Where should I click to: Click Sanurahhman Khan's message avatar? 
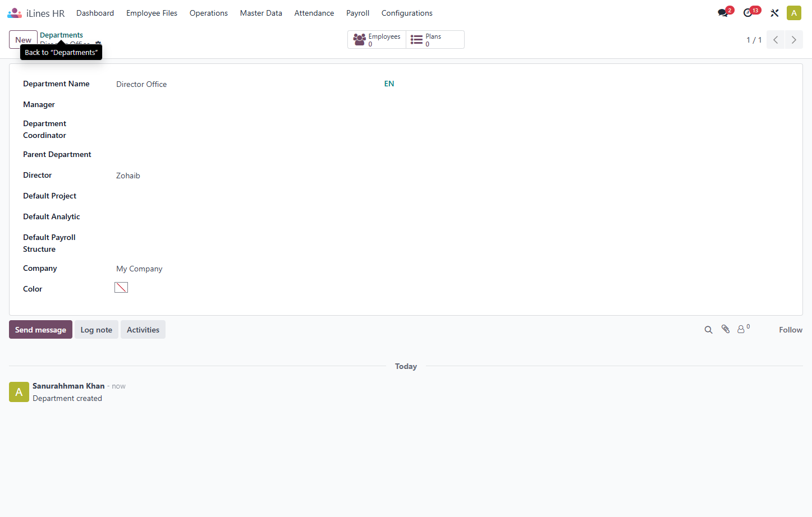pyautogui.click(x=19, y=392)
